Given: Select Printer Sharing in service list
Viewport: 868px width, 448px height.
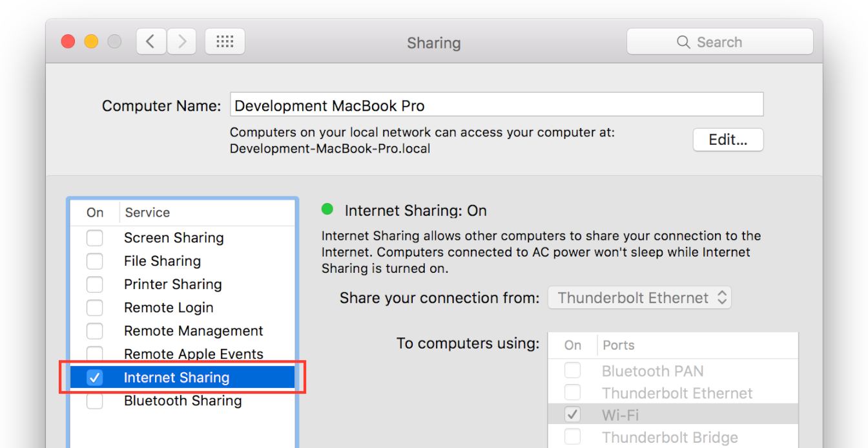Looking at the screenshot, I should (x=172, y=284).
